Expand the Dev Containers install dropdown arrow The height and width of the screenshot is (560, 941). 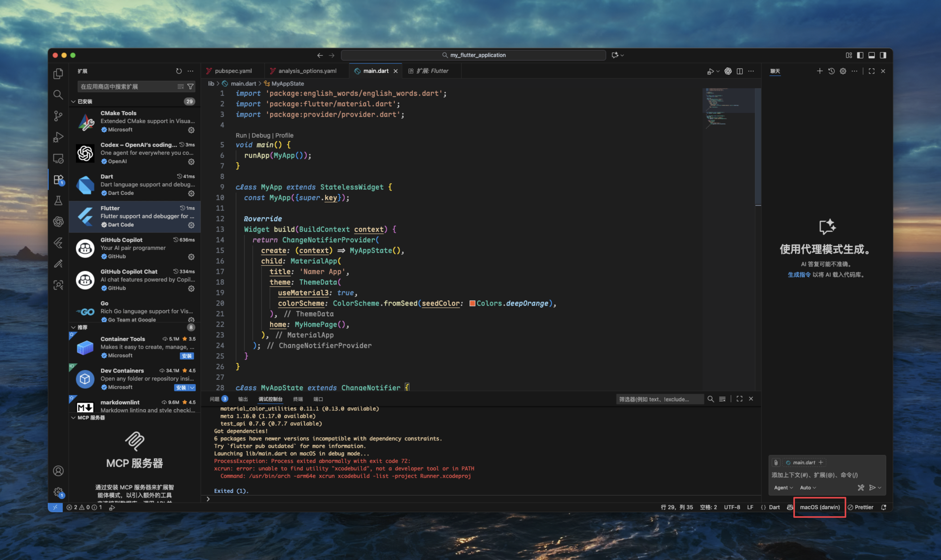click(x=192, y=388)
